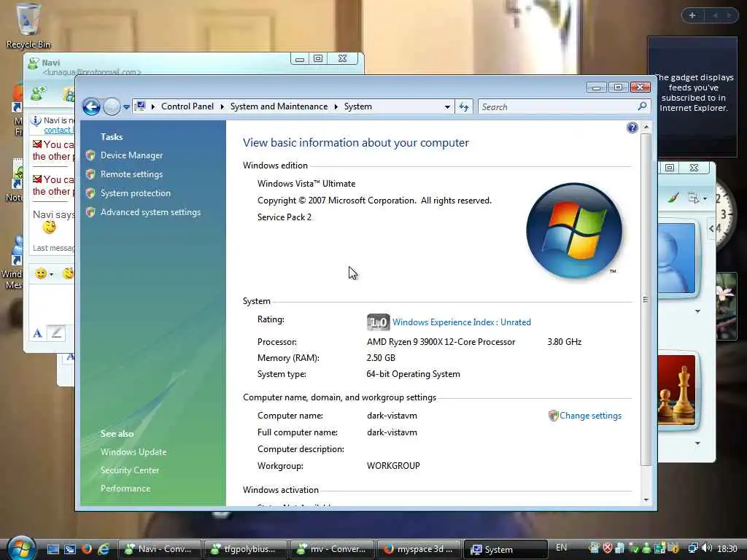Click shield icon beside Advanced system settings

(x=90, y=212)
